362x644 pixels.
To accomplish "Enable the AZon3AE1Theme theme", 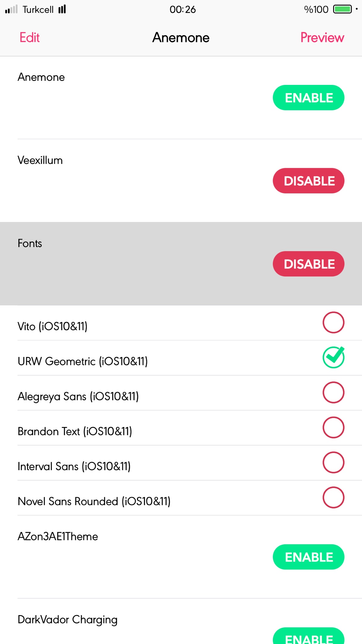I will (308, 557).
